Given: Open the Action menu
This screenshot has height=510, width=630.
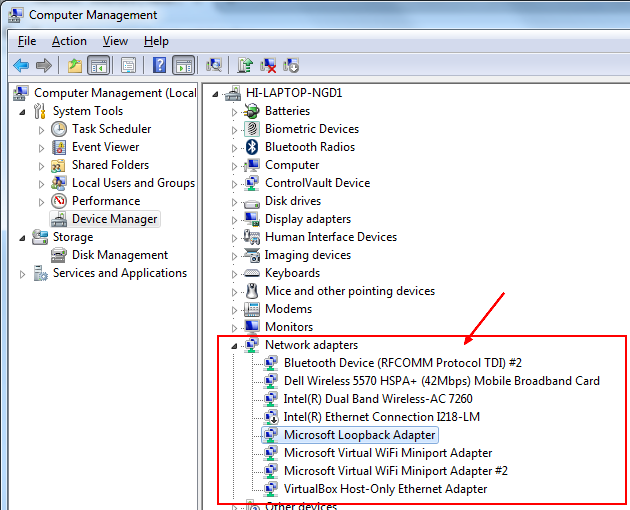Looking at the screenshot, I should coord(69,41).
